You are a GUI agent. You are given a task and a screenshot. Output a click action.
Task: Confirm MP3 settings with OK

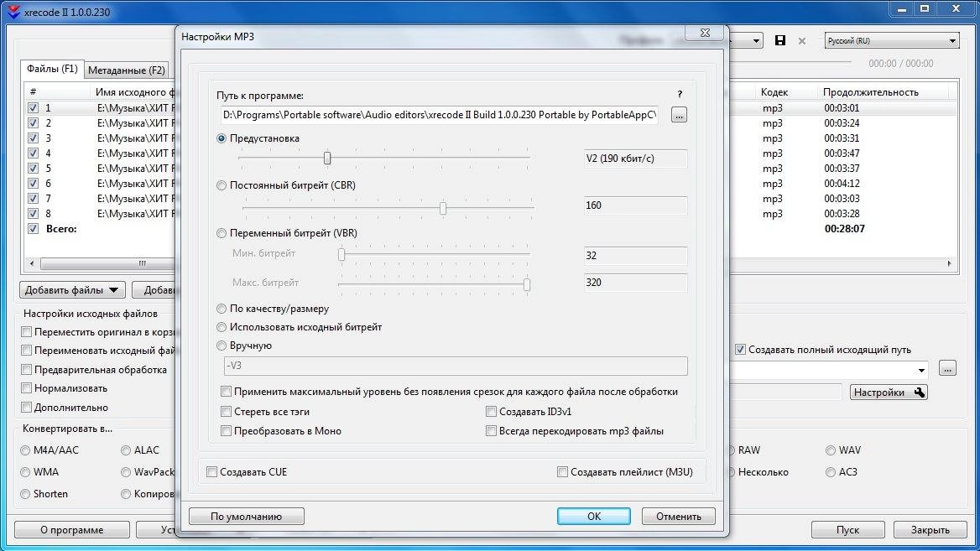(594, 517)
